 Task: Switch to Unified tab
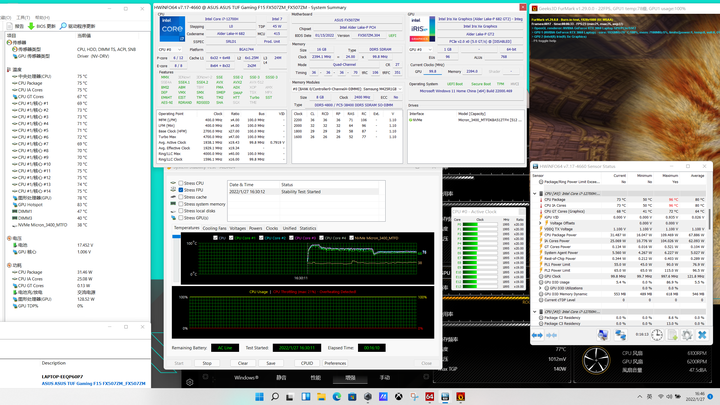pyautogui.click(x=289, y=228)
